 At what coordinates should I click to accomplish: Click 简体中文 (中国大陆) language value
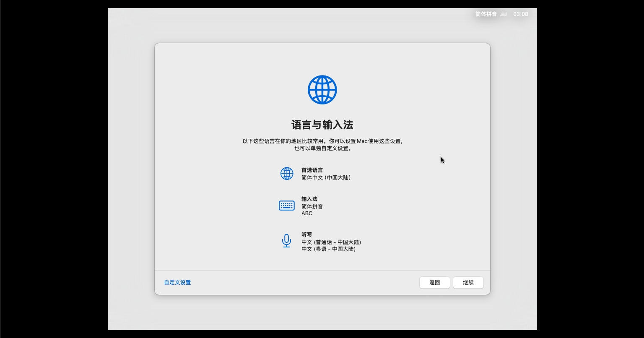[x=326, y=177]
